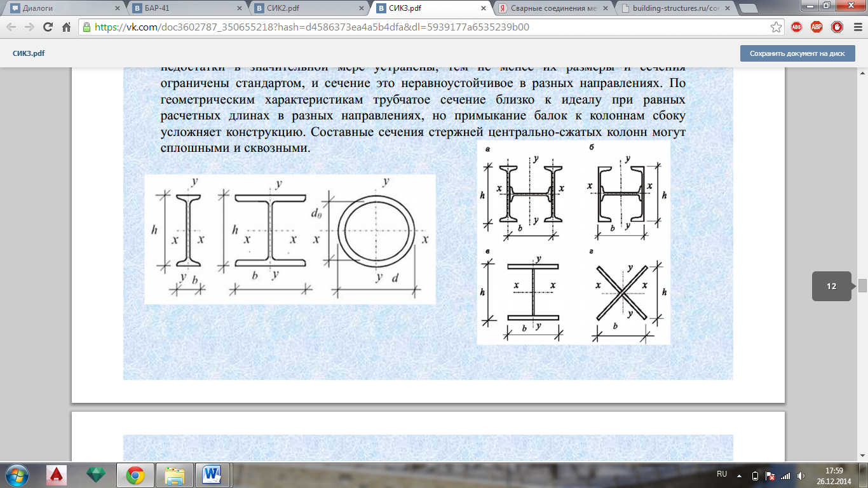The width and height of the screenshot is (868, 488).
Task: Click the I-beam cross-sections figure
Action: click(x=290, y=239)
